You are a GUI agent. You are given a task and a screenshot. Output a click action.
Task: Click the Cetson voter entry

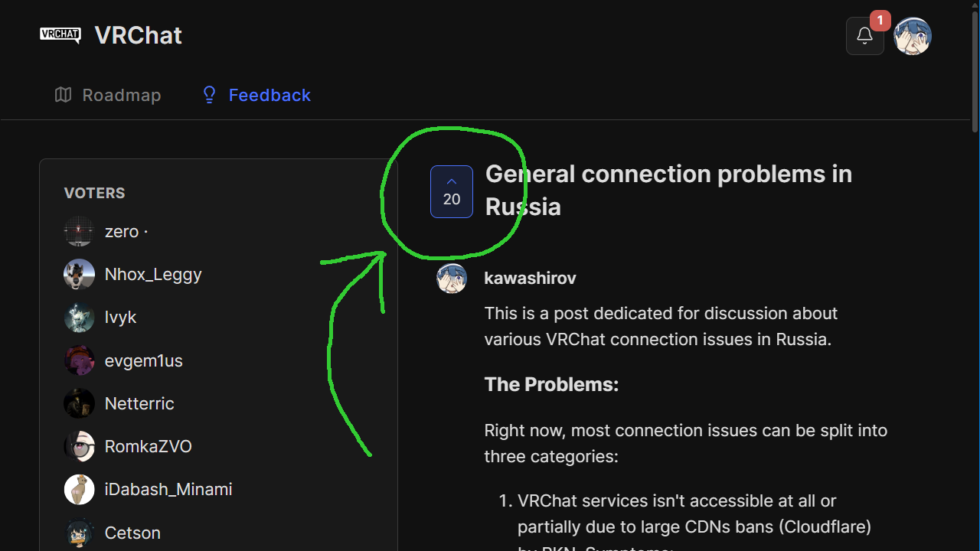(132, 533)
